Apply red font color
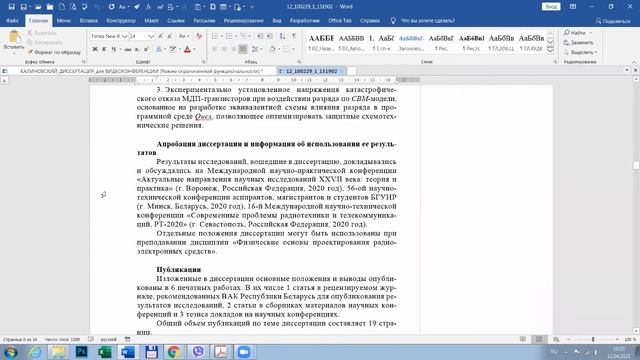This screenshot has height=360, width=640. (x=187, y=49)
